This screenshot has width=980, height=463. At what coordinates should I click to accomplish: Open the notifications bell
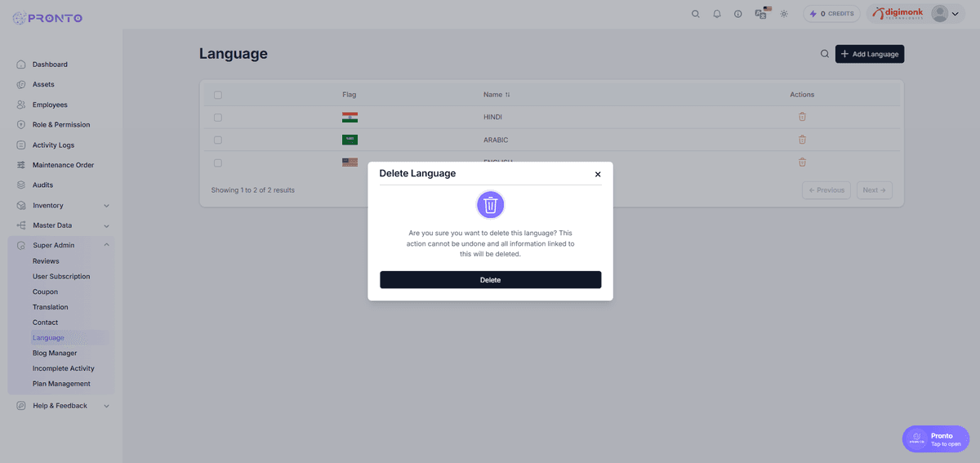click(x=717, y=14)
